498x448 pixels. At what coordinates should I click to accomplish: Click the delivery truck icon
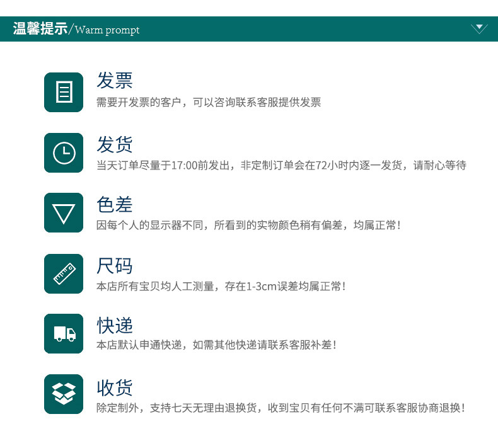(x=64, y=334)
